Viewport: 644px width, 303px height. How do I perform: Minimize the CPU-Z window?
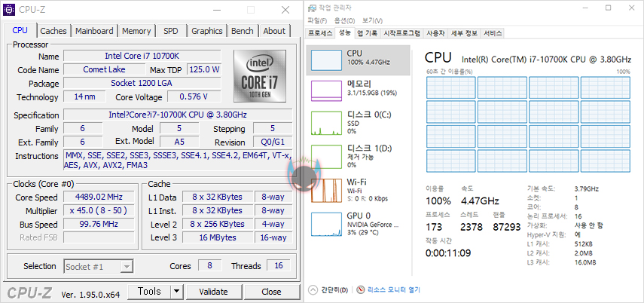(x=218, y=10)
